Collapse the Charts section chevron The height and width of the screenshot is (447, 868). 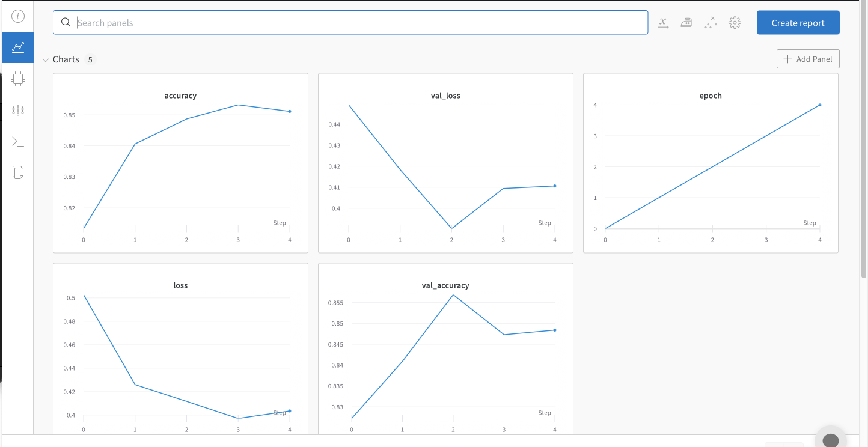(x=46, y=60)
